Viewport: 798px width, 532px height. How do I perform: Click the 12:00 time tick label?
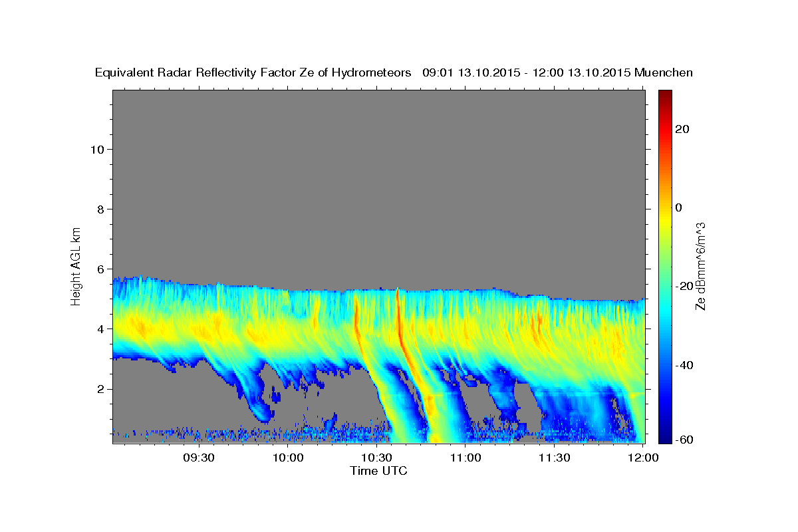(643, 458)
